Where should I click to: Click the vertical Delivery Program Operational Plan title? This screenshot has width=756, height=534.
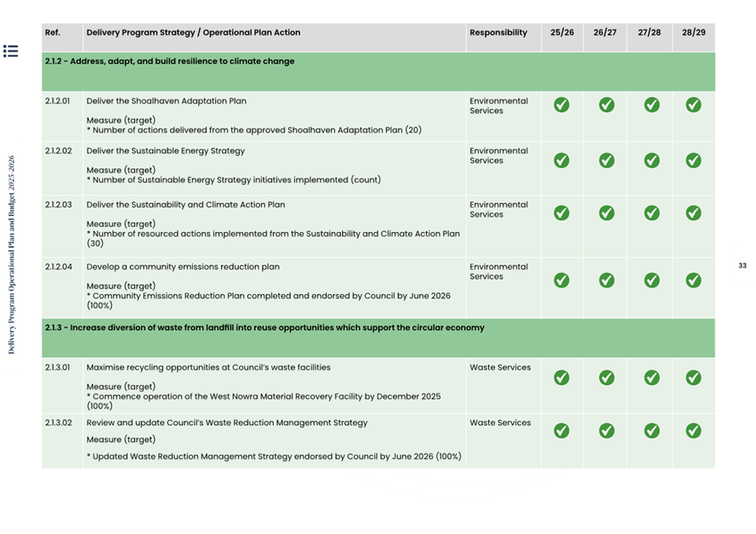coord(11,254)
